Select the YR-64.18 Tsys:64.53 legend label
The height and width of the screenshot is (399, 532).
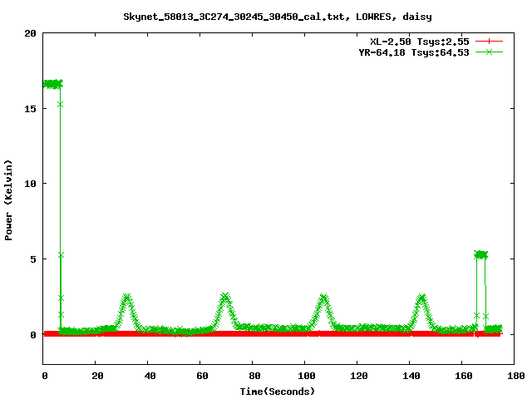coord(414,52)
